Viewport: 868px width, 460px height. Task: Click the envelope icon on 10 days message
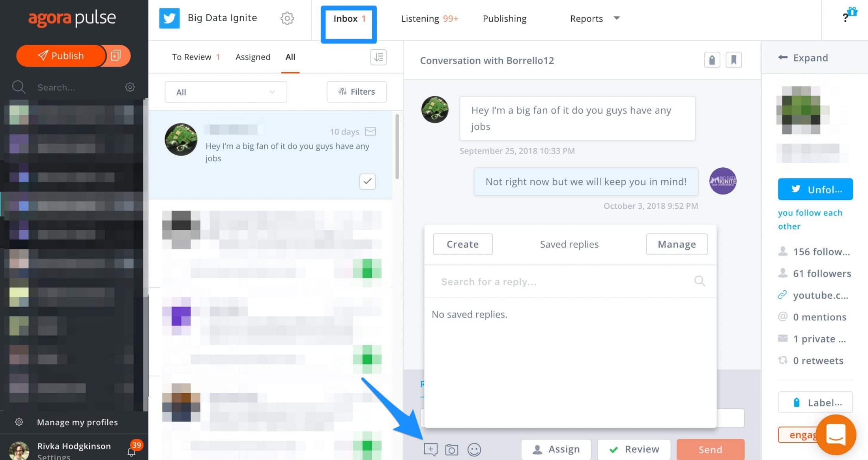coord(370,131)
